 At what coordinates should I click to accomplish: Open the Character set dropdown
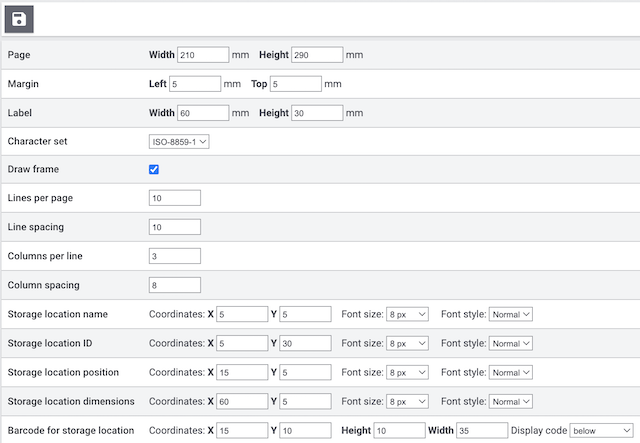point(179,142)
